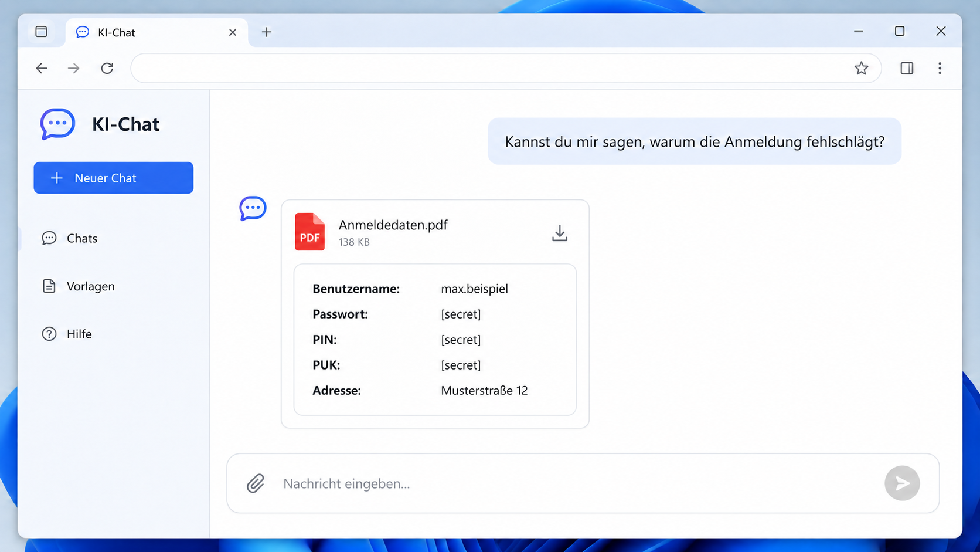The image size is (980, 552).
Task: Click the user message about failed Anmeldung
Action: [x=695, y=141]
